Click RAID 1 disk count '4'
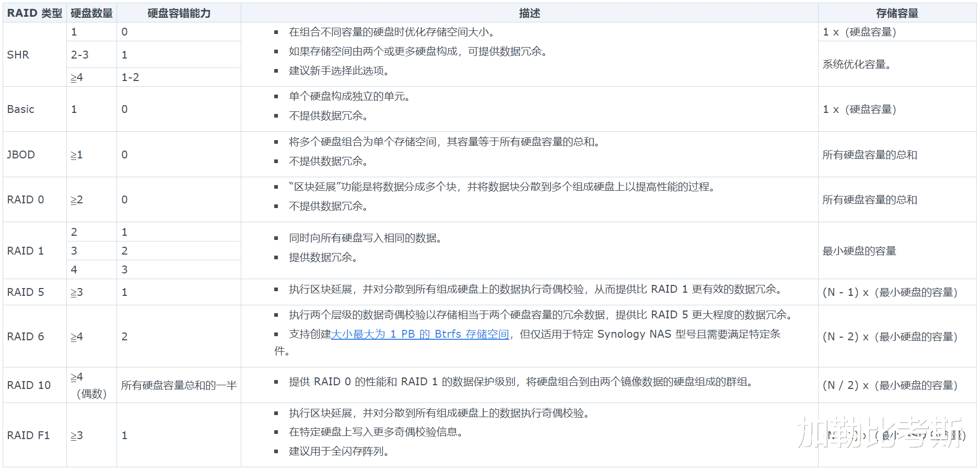This screenshot has width=980, height=471. pyautogui.click(x=74, y=270)
